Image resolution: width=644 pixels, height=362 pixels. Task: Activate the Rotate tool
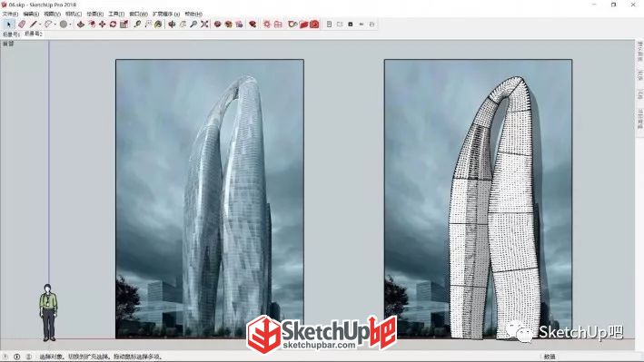113,24
